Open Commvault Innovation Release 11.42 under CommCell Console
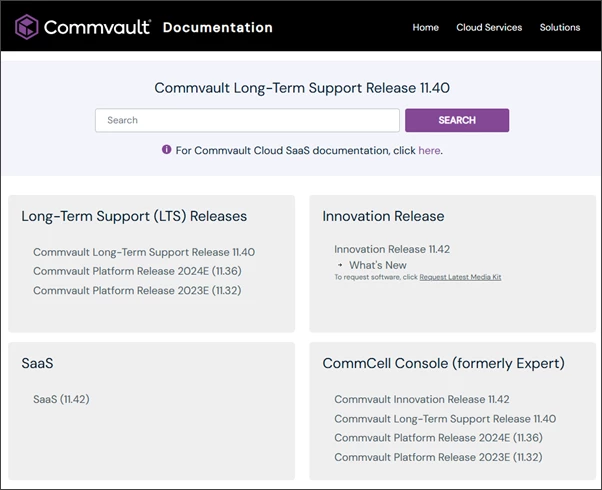 coord(422,399)
